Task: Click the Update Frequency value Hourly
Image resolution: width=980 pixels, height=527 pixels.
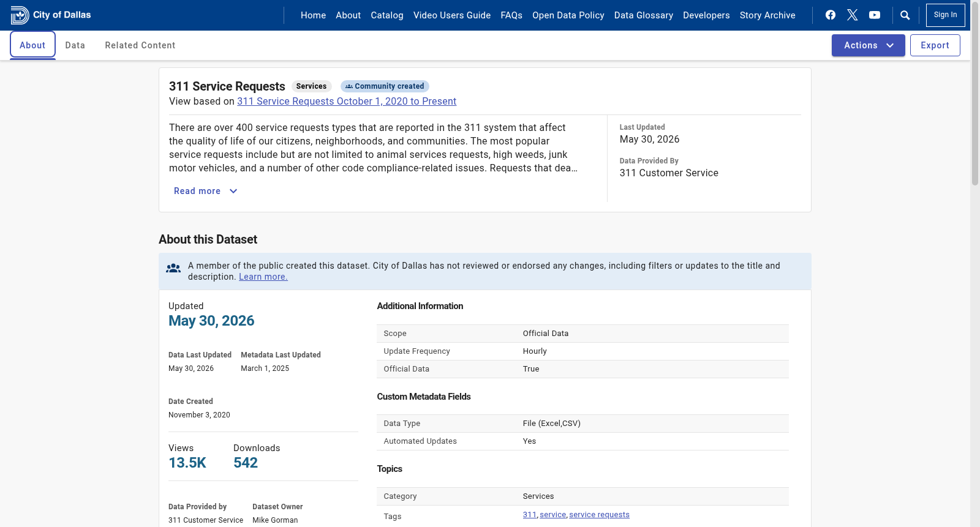Action: 535,351
